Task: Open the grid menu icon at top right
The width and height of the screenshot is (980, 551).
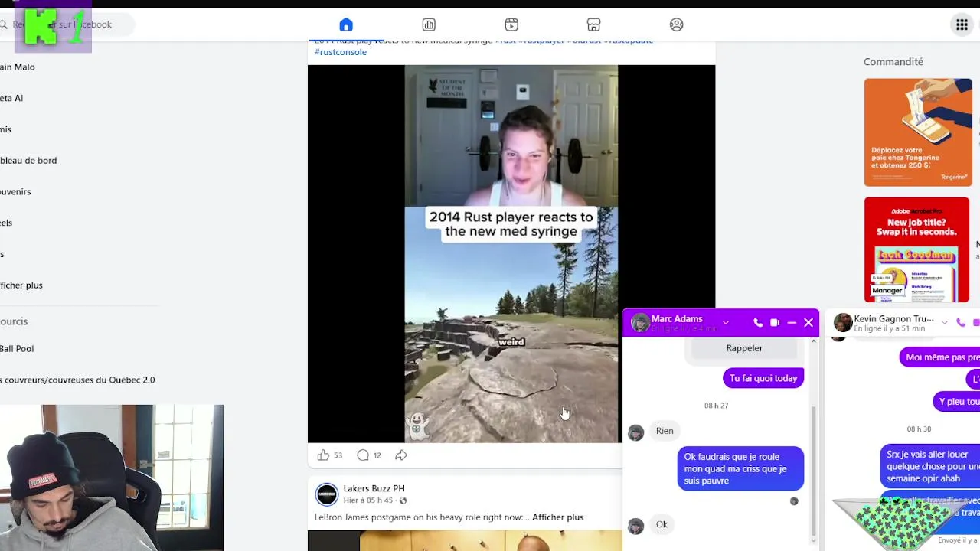Action: pyautogui.click(x=962, y=24)
